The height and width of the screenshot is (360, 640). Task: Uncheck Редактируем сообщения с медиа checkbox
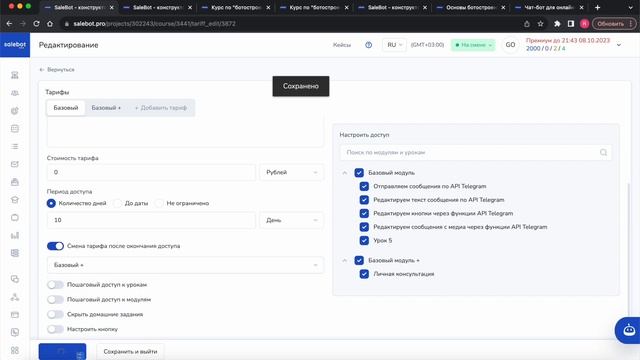(x=364, y=227)
